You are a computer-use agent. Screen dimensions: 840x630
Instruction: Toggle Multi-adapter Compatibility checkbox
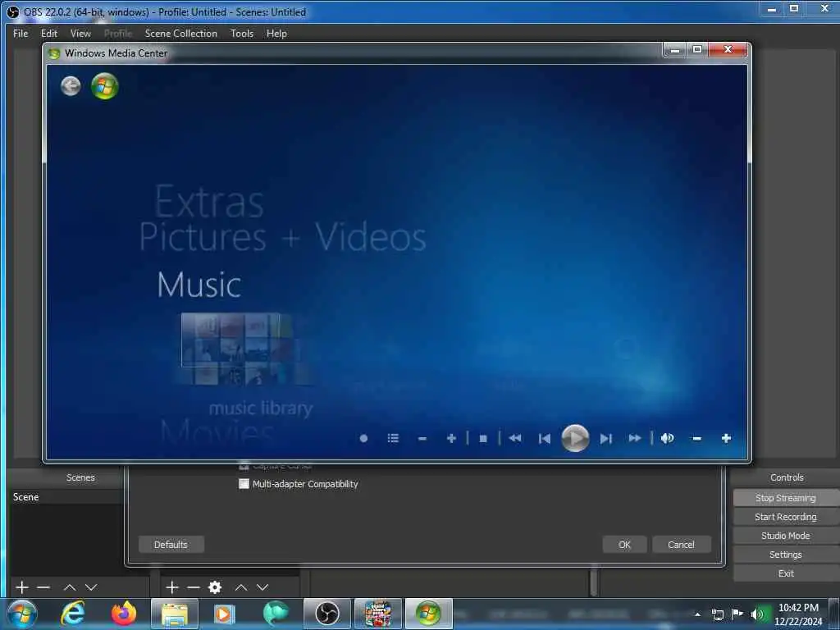click(244, 484)
